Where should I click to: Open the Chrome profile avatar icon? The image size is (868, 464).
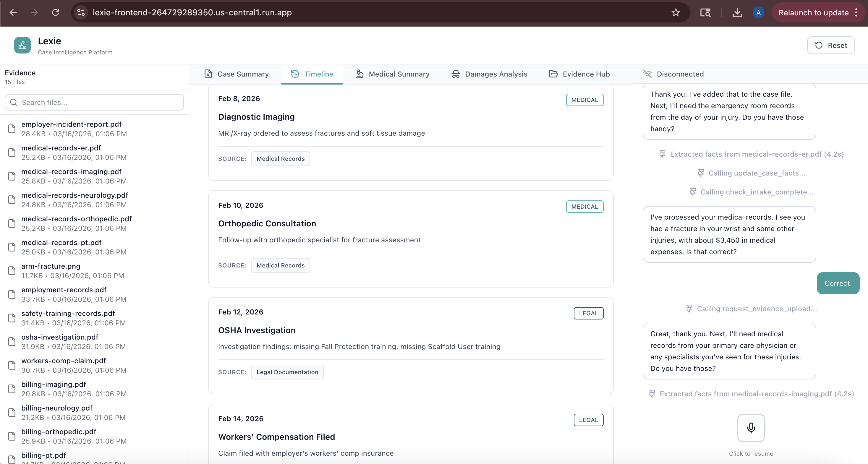pyautogui.click(x=758, y=13)
